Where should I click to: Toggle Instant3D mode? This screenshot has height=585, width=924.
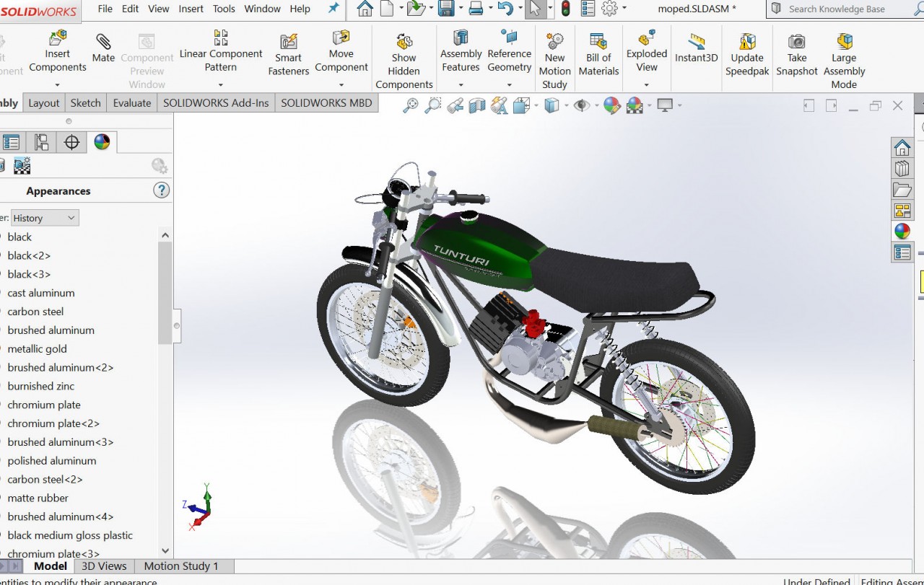(x=696, y=42)
